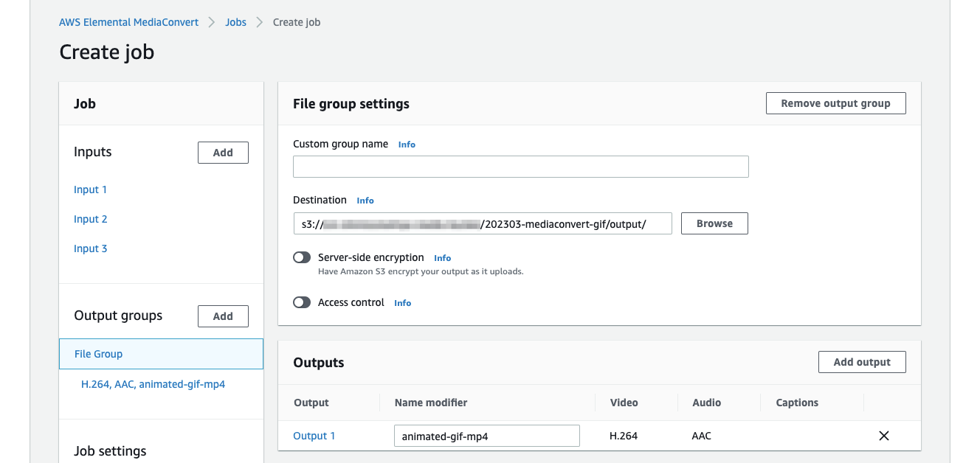980x463 pixels.
Task: Open the H.264, AAC, animated-gif-mp4 output
Action: coord(153,384)
